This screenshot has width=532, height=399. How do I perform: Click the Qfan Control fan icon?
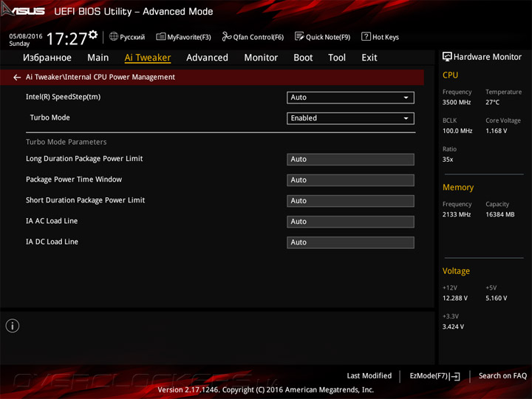coord(226,36)
